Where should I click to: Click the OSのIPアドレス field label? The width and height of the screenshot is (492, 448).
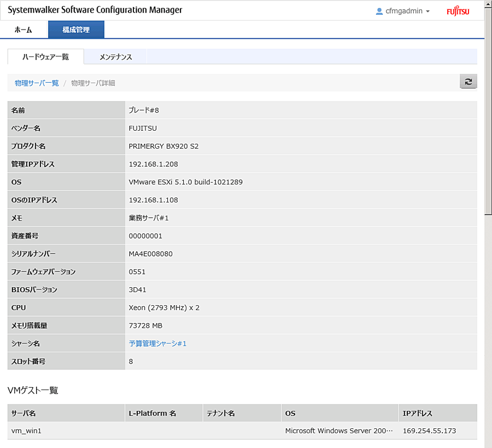[34, 200]
